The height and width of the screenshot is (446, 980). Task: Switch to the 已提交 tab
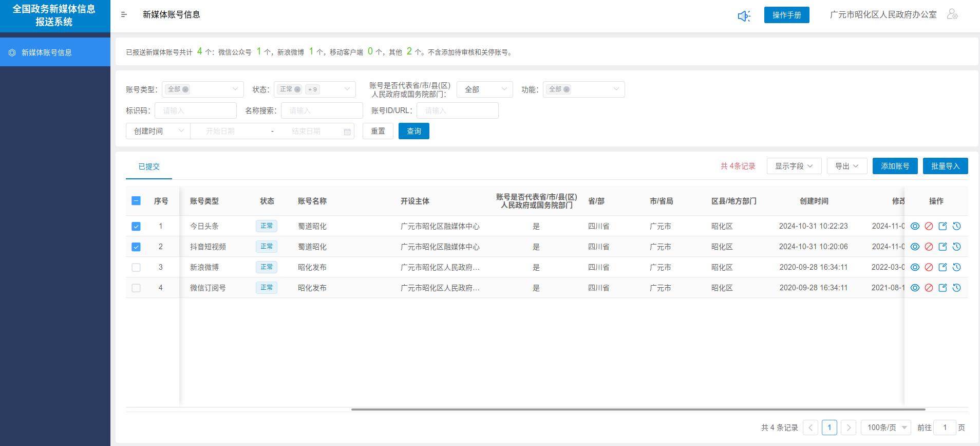(x=149, y=166)
